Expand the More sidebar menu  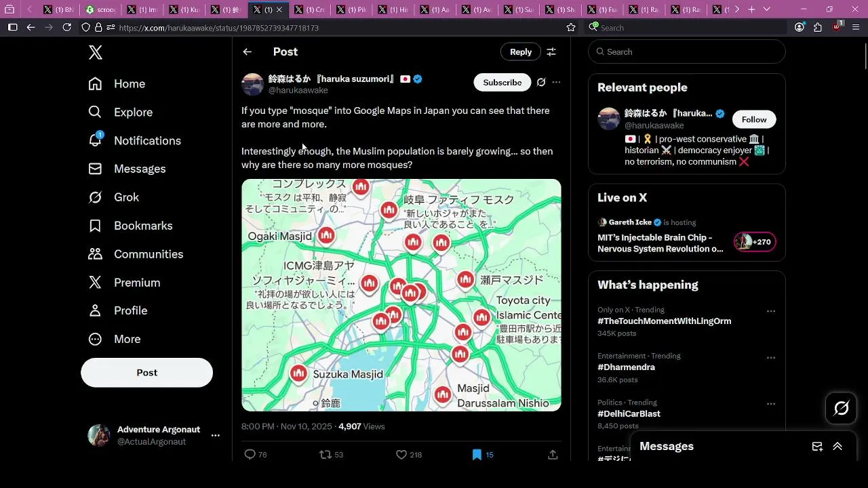coord(114,339)
